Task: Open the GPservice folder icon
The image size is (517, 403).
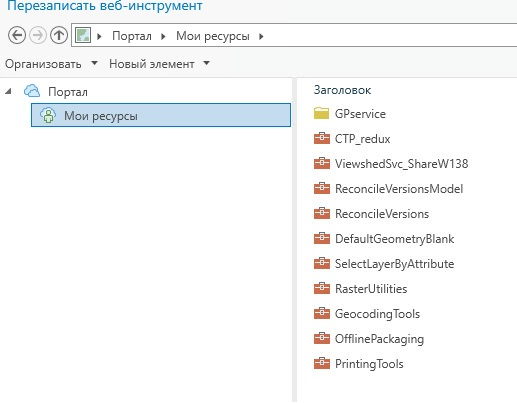Action: click(322, 113)
